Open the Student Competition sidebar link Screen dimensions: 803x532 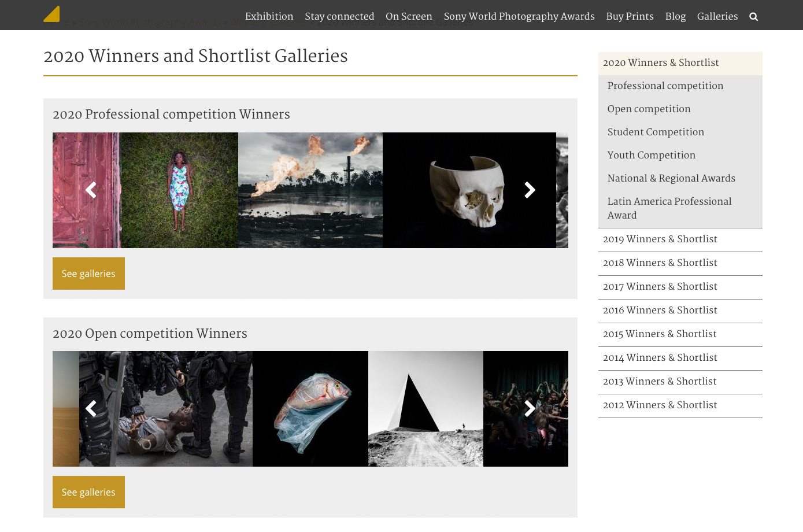point(656,132)
